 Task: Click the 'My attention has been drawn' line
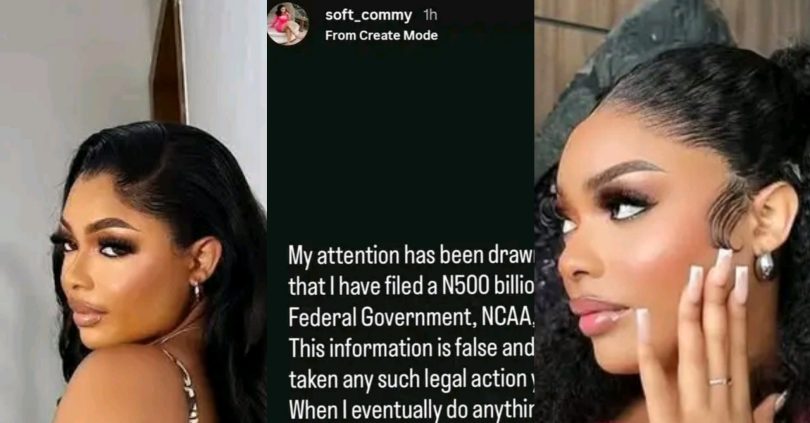[411, 255]
